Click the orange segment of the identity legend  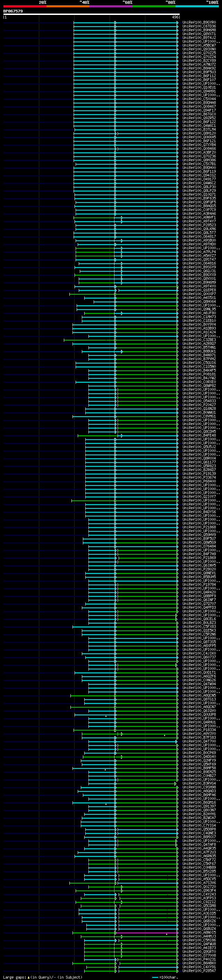click(x=68, y=6)
